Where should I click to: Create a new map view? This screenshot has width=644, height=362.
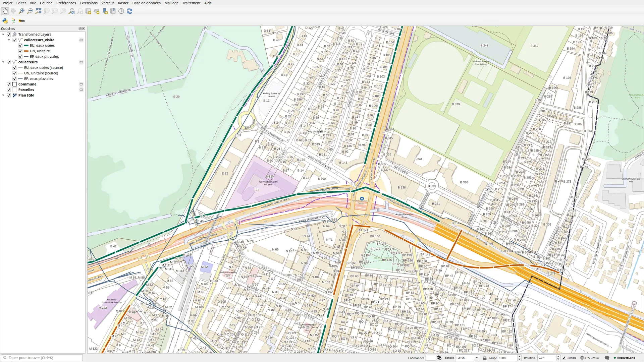pos(88,11)
